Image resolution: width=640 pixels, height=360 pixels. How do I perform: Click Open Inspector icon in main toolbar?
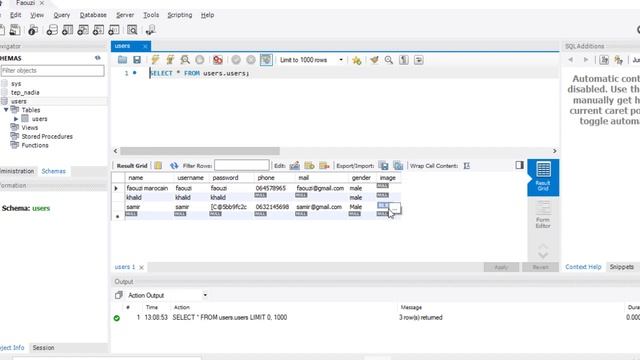[33, 30]
